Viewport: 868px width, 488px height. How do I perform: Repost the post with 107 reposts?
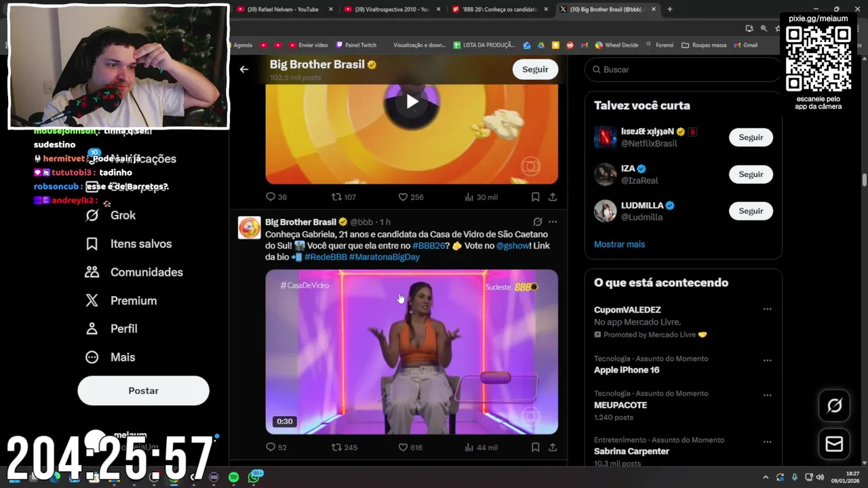(343, 197)
